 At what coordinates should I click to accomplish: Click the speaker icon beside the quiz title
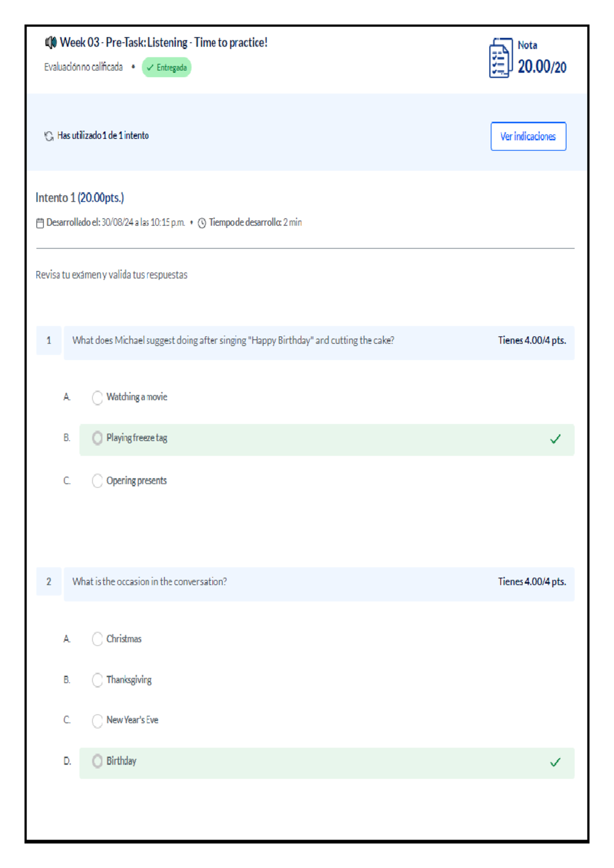point(50,42)
